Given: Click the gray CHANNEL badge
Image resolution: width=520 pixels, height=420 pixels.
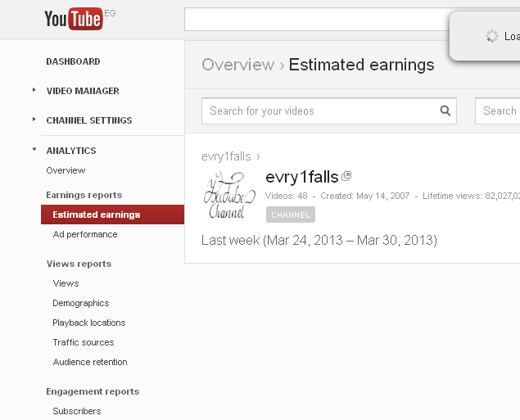Looking at the screenshot, I should [x=291, y=215].
